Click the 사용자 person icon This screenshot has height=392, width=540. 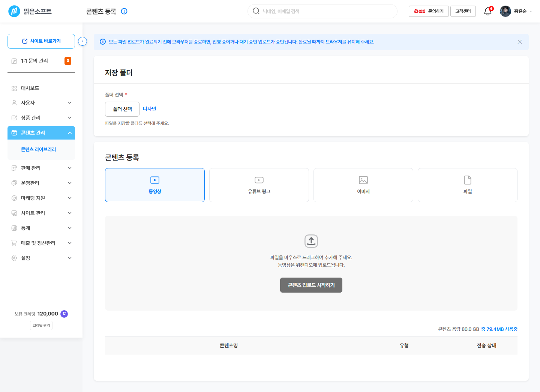pos(14,103)
